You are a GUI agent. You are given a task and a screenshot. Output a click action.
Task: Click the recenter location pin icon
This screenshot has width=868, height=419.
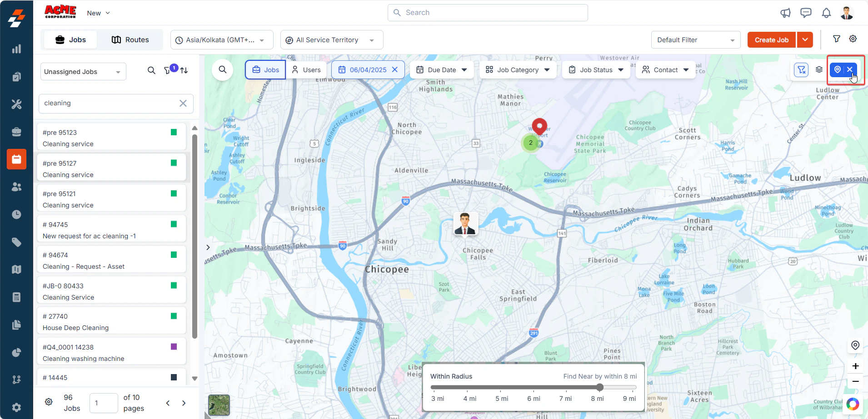point(855,345)
